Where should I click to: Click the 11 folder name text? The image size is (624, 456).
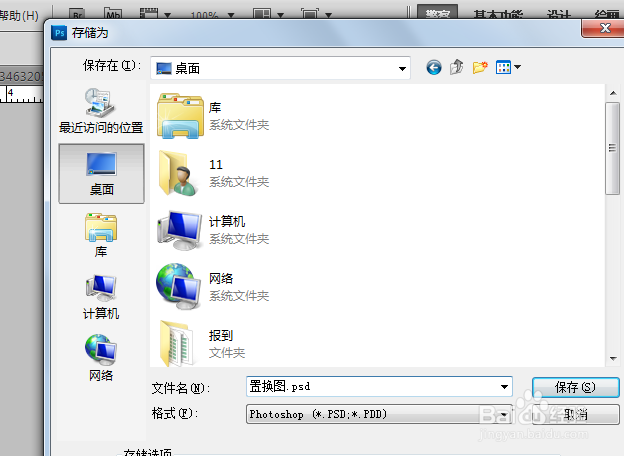pos(216,164)
